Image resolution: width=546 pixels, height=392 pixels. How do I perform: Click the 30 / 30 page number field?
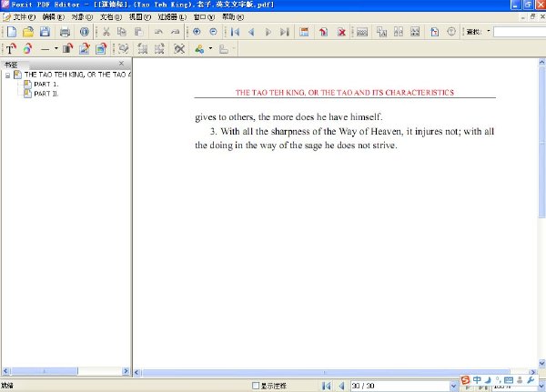(399, 386)
